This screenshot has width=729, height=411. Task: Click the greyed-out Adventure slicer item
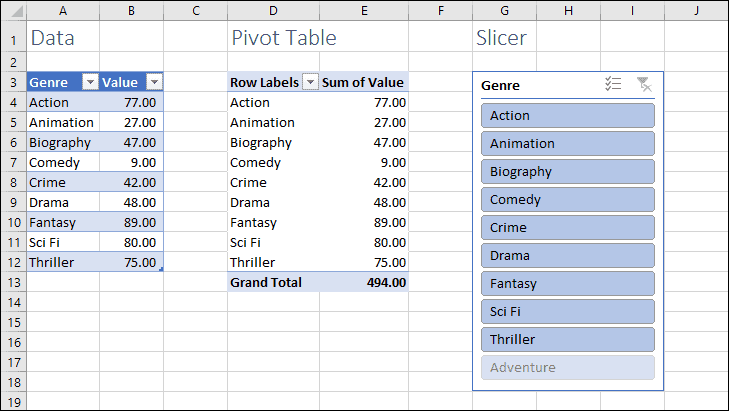tap(568, 367)
